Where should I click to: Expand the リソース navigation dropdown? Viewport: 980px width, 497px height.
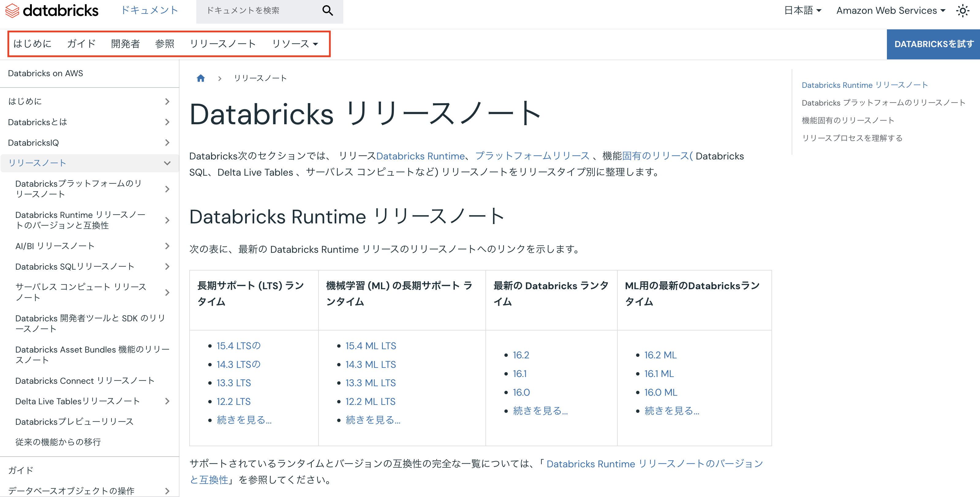[x=295, y=43]
